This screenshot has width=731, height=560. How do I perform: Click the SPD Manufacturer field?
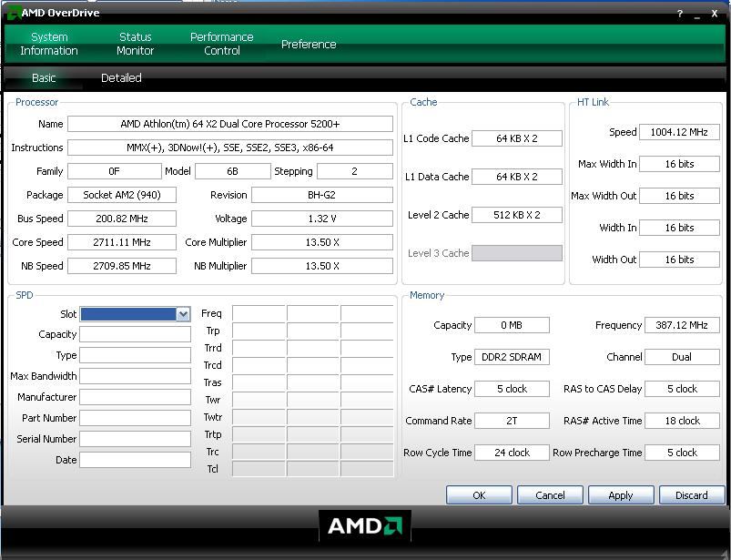pos(136,397)
